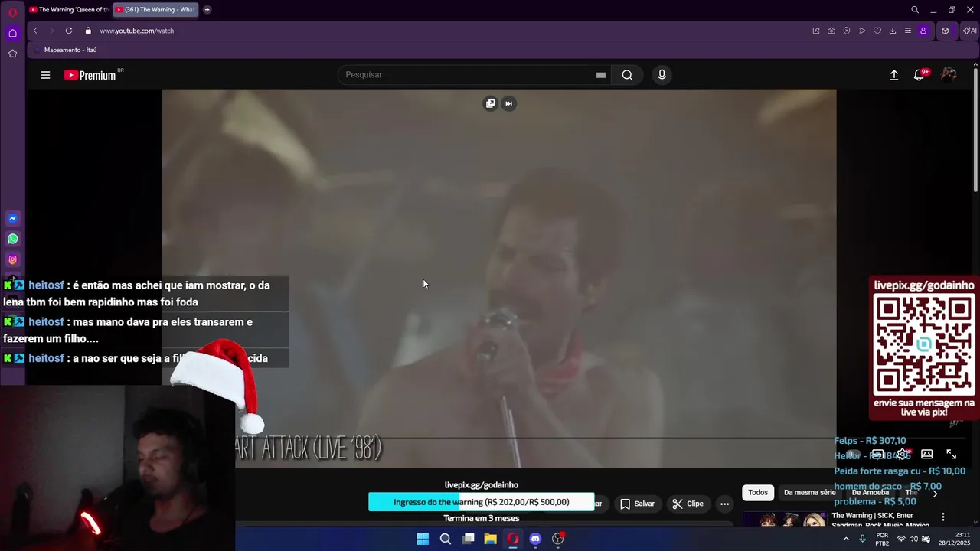Open Instagram from the Opera sidebar
This screenshot has width=980, height=551.
tap(13, 260)
